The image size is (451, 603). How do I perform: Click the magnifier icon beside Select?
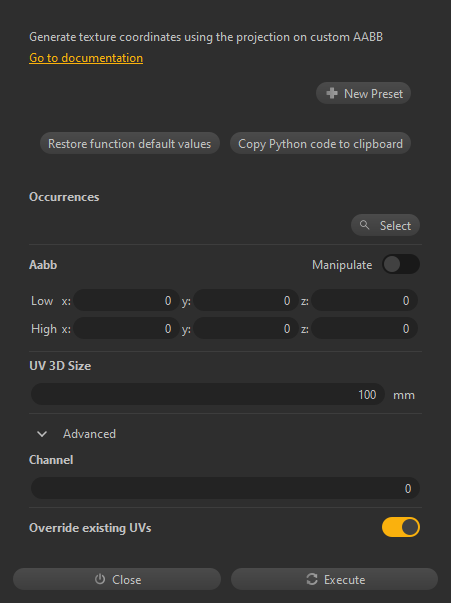[x=364, y=225]
